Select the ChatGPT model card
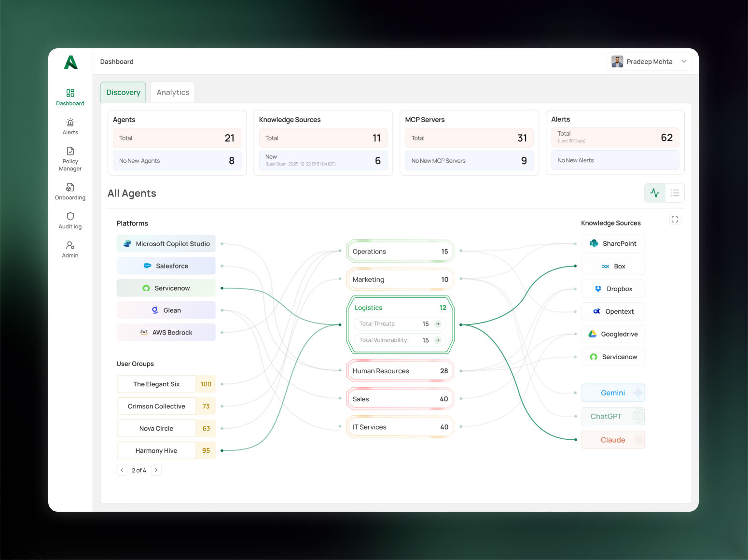 pyautogui.click(x=613, y=416)
